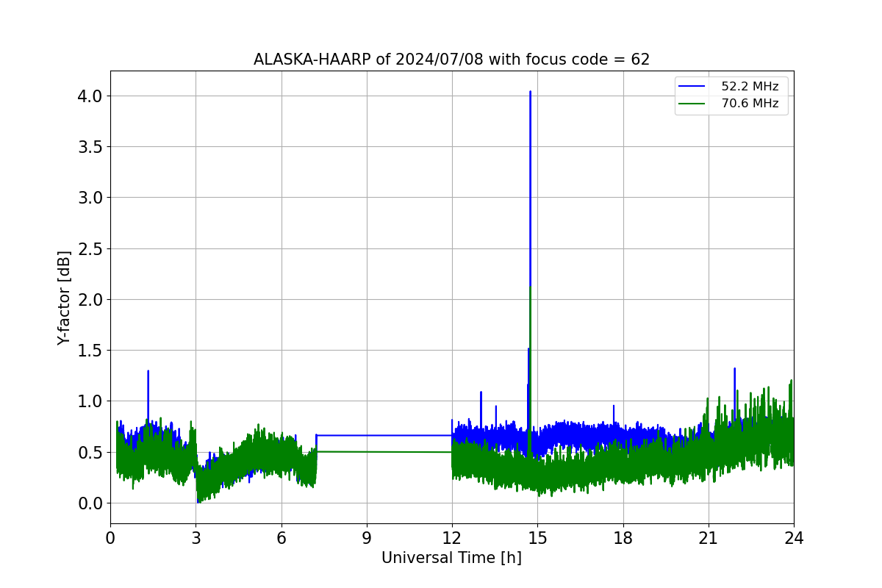Click the '52.2 MHz' legend label

coord(750,87)
